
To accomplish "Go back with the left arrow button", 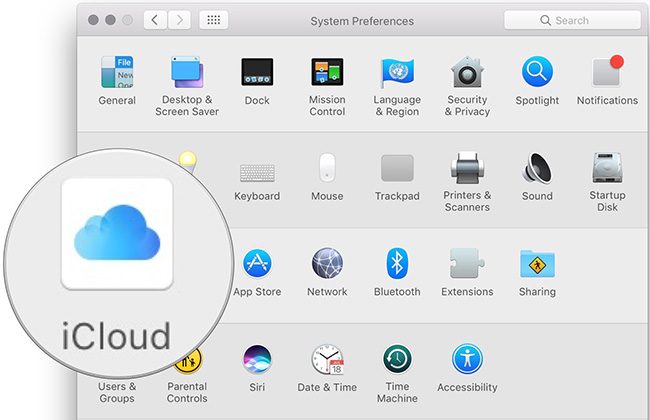I will (155, 20).
